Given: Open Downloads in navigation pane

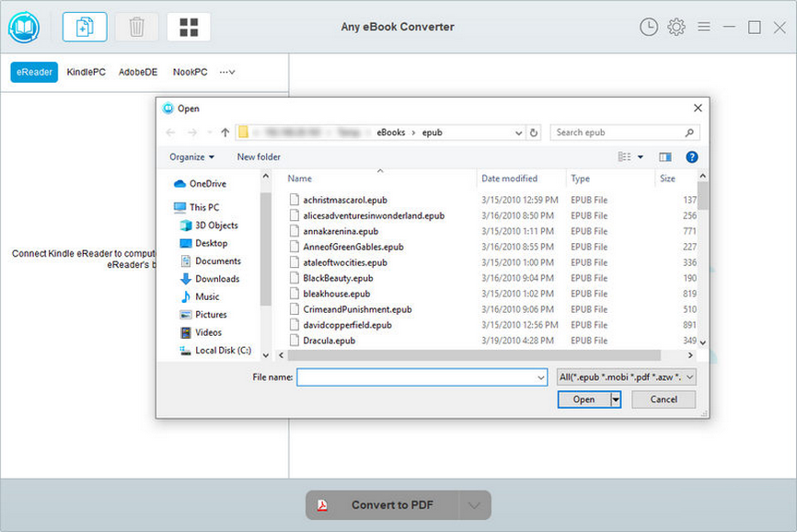Looking at the screenshot, I should pos(210,279).
